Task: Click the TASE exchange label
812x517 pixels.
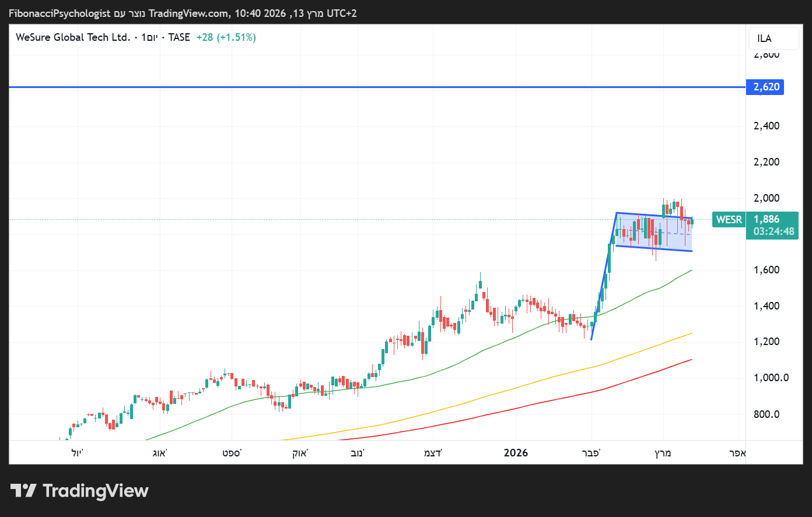Action: pyautogui.click(x=179, y=37)
